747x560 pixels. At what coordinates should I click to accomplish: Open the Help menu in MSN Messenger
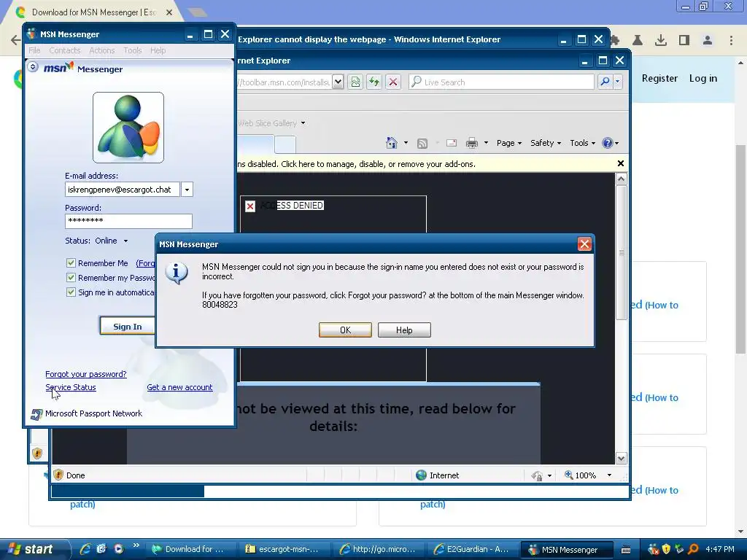158,50
